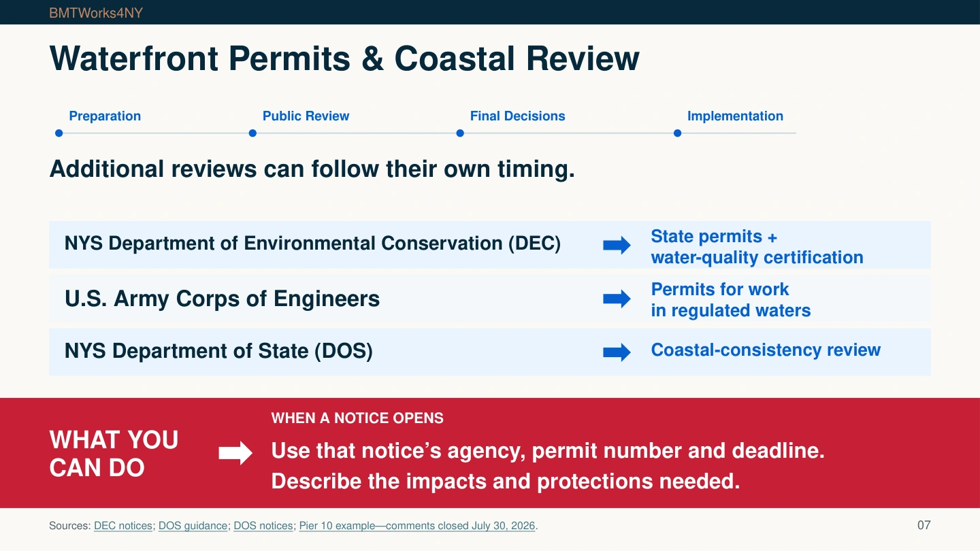The height and width of the screenshot is (551, 980).
Task: Click the blue arrow in the DOS row
Action: pyautogui.click(x=617, y=352)
